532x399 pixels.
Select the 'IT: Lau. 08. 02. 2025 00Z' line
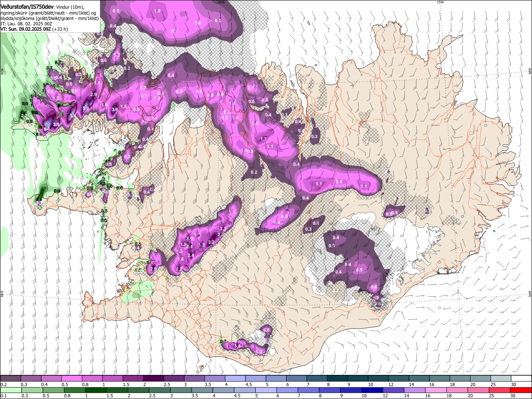coord(26,24)
